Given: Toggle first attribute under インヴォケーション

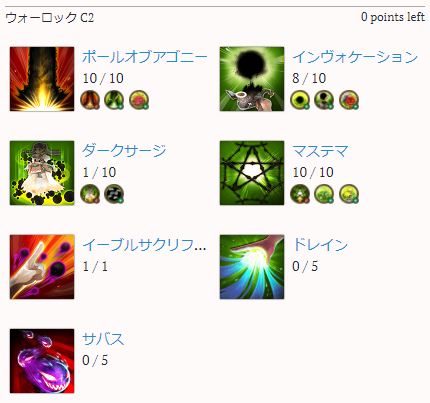Looking at the screenshot, I should coord(300,100).
